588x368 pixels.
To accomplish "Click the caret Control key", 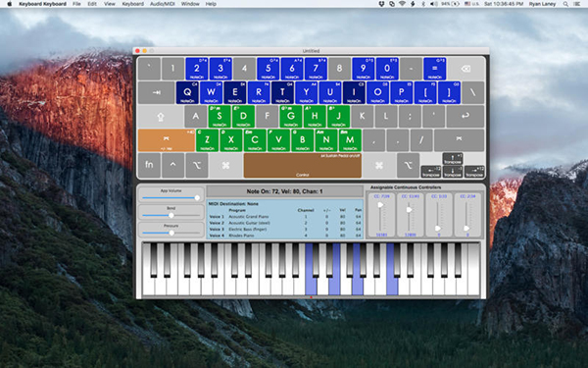I will tap(172, 165).
